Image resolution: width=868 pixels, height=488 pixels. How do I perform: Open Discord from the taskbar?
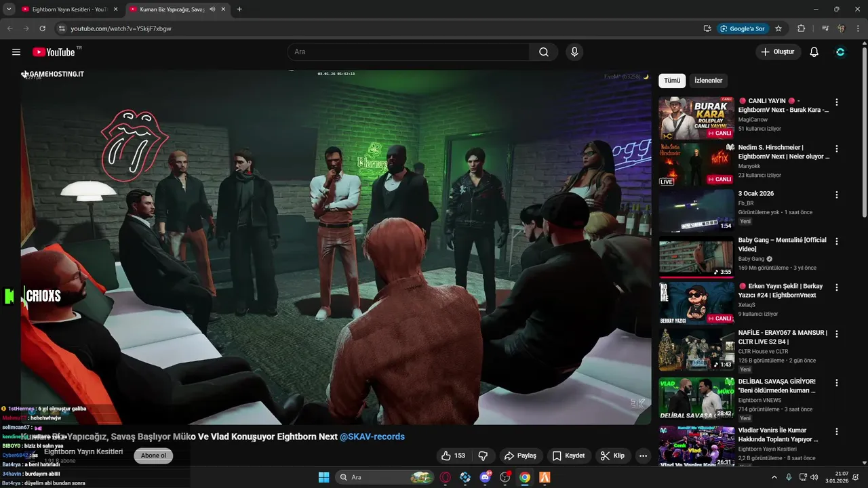coord(485,477)
